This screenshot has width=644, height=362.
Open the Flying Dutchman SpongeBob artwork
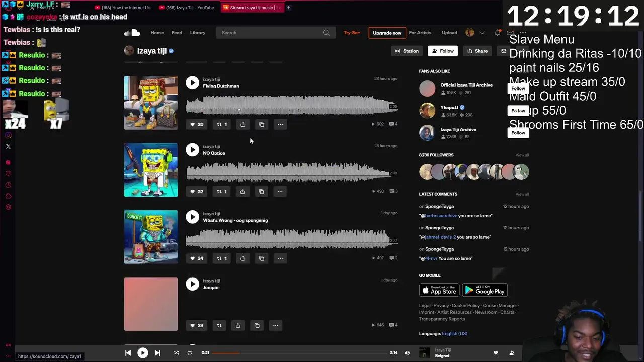(x=151, y=103)
